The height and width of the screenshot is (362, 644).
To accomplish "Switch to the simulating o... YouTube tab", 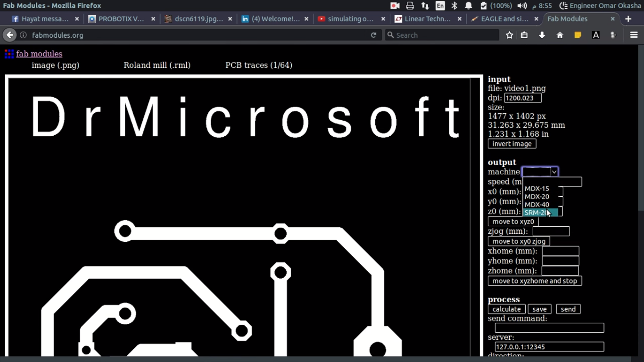I will (351, 19).
